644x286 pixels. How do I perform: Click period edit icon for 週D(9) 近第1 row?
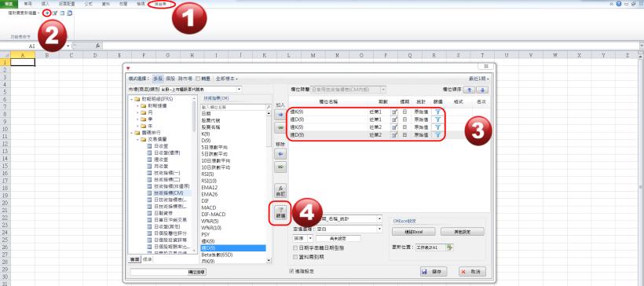click(x=394, y=119)
